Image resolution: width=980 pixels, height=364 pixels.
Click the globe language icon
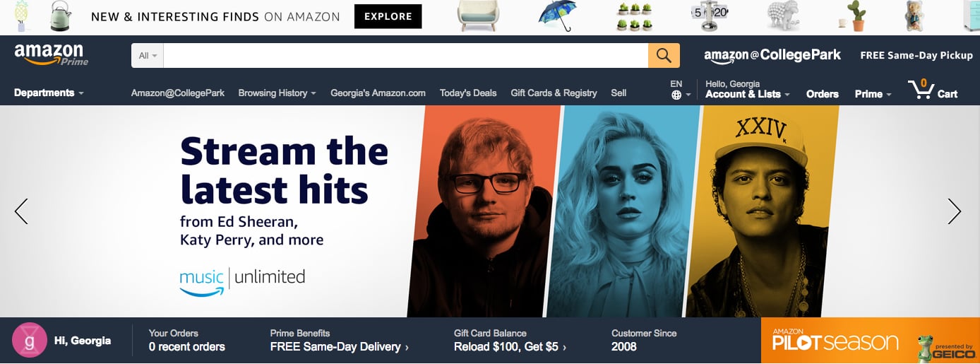click(676, 95)
